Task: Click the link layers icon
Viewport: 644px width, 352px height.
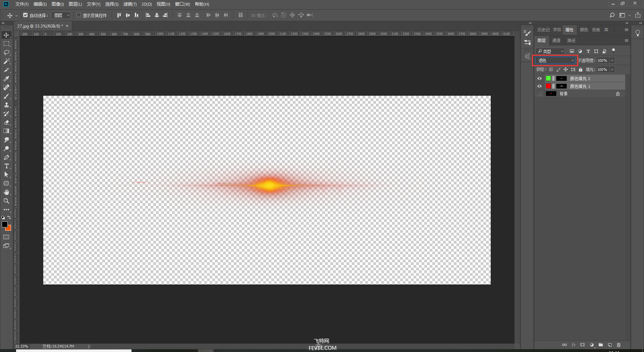Action: [x=565, y=345]
